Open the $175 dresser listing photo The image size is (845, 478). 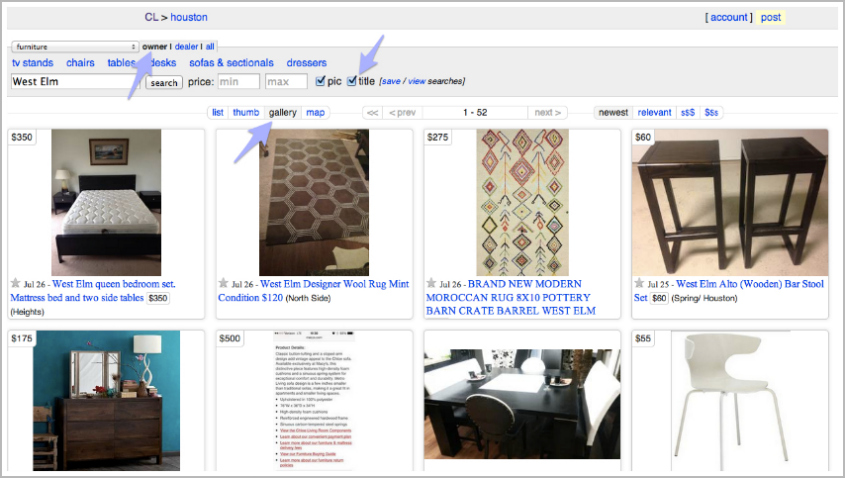pyautogui.click(x=106, y=401)
